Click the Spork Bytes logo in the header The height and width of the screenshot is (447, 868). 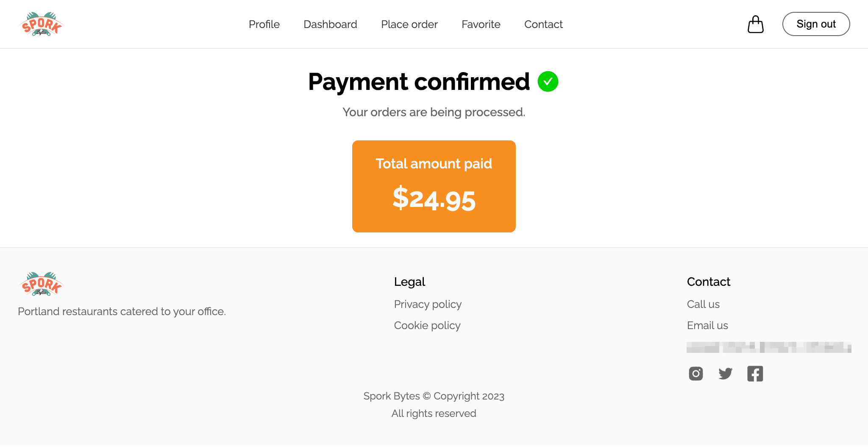click(41, 24)
